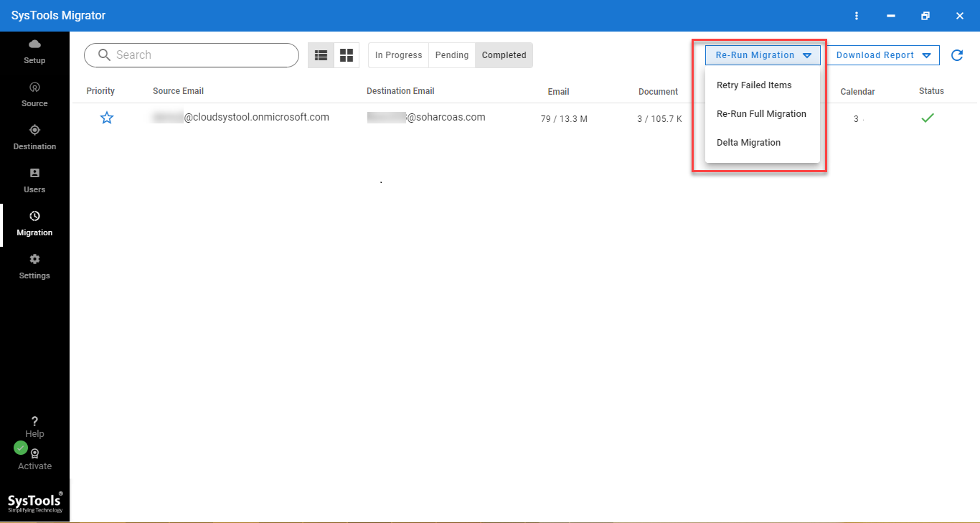
Task: Go to Source sidebar section
Action: (34, 95)
